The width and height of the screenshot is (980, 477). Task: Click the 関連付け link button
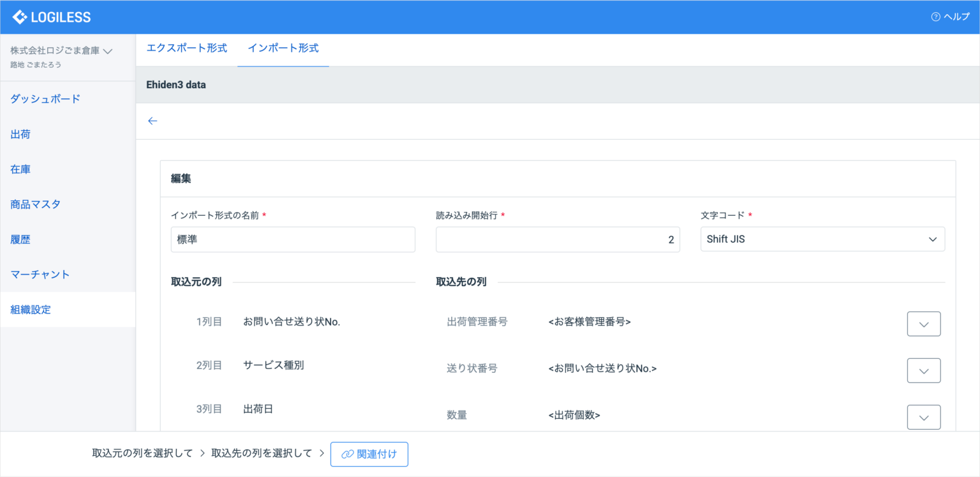(x=369, y=454)
